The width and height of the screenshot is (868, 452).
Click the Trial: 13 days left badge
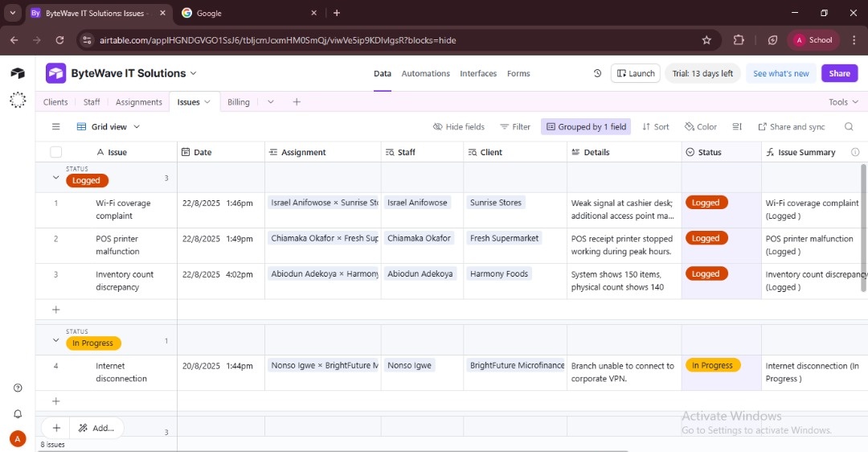(x=702, y=73)
